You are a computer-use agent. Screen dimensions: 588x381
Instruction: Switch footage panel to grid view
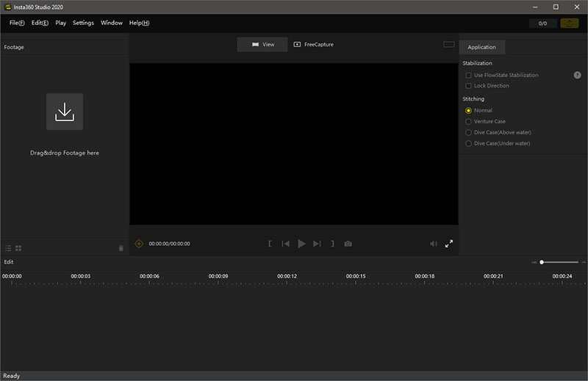(18, 248)
